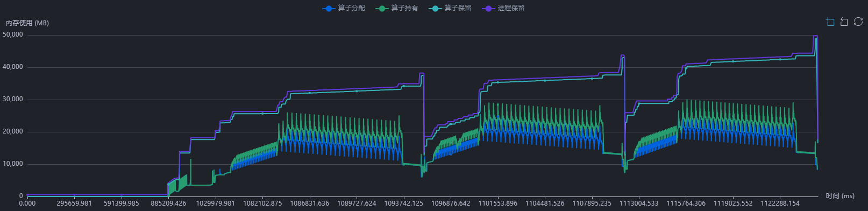Click the 1086831.636 x-axis label
The width and height of the screenshot is (868, 211).
pyautogui.click(x=309, y=203)
